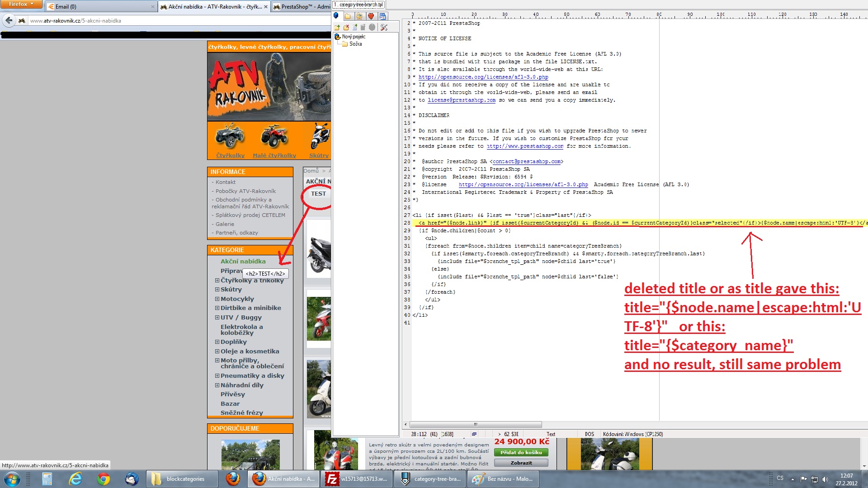The width and height of the screenshot is (868, 488).
Task: Expand the Náhradní díly category
Action: 217,385
